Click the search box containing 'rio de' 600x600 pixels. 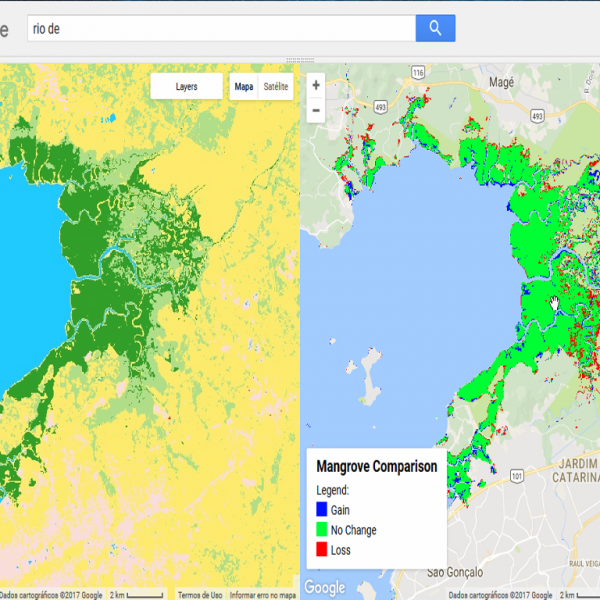point(220,28)
